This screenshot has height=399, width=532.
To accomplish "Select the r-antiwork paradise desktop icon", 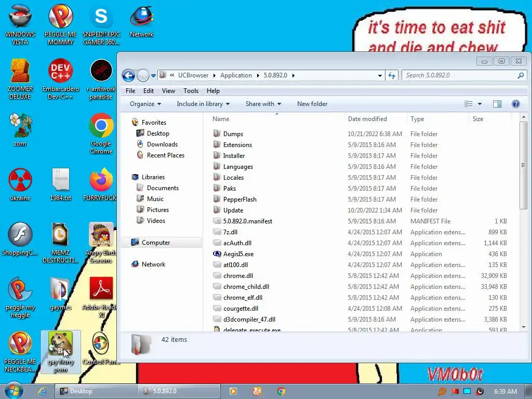I will click(x=101, y=79).
